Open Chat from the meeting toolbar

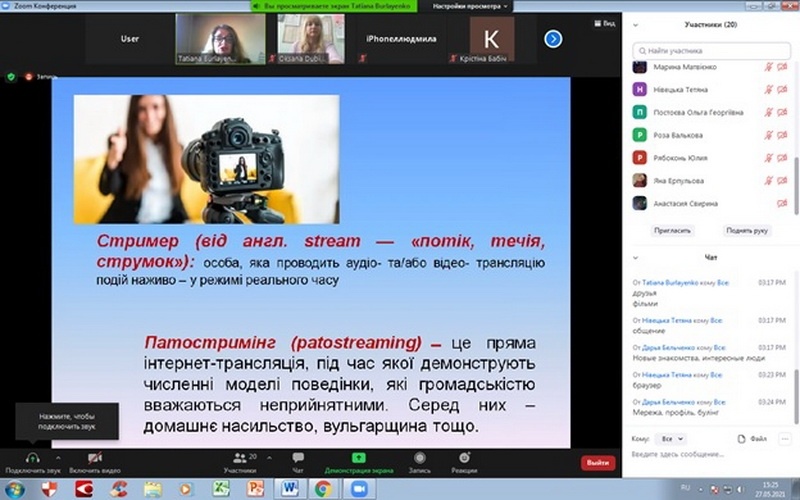tap(298, 457)
